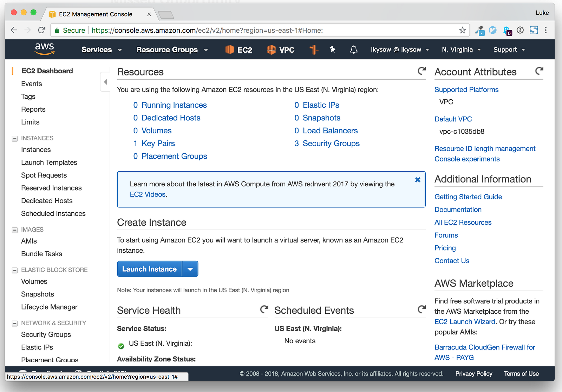Viewport: 562px width, 392px height.
Task: Open the Getting Started Guide link
Action: point(468,197)
